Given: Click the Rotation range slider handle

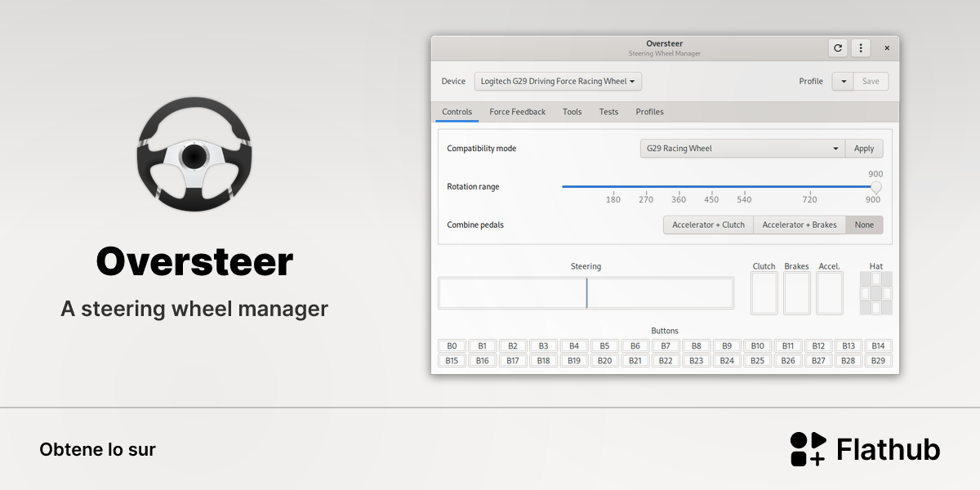Looking at the screenshot, I should click(876, 187).
